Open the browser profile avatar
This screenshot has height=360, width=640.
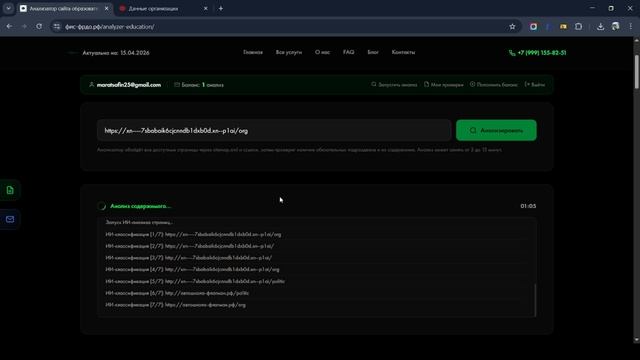[615, 27]
